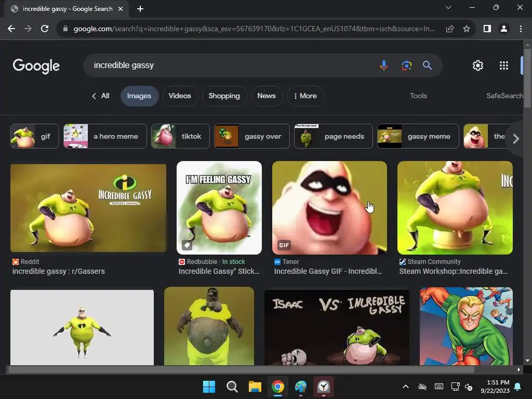The height and width of the screenshot is (399, 532).
Task: Open the Steam Workshop result link
Action: 454,271
